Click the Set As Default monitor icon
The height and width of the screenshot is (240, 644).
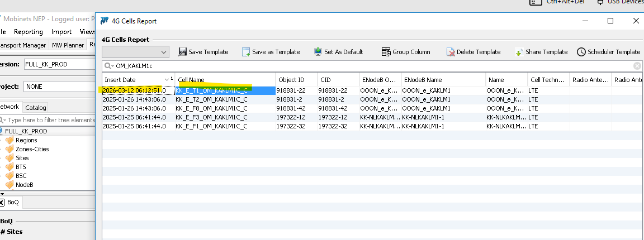(318, 52)
